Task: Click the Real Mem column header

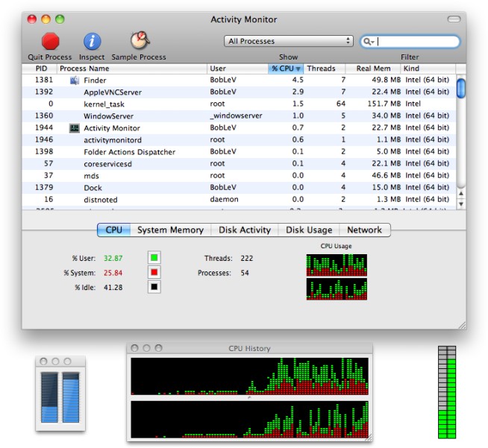Action: point(373,69)
